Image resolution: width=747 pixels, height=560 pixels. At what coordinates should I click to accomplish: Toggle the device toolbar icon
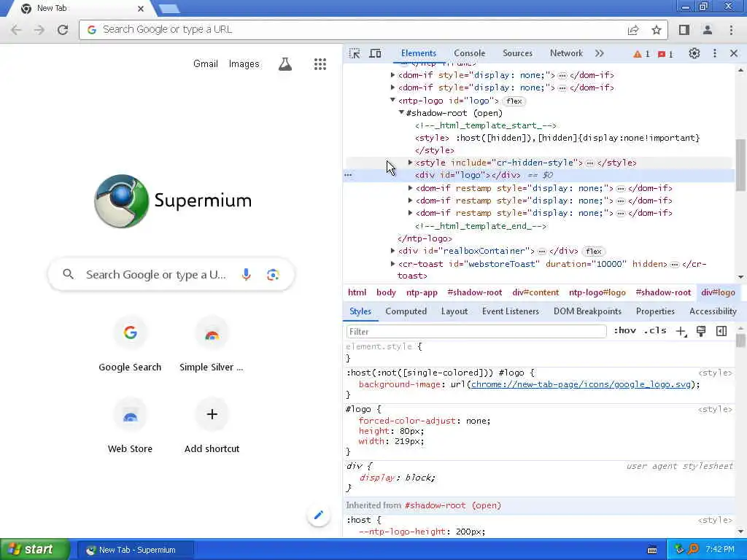click(x=376, y=53)
